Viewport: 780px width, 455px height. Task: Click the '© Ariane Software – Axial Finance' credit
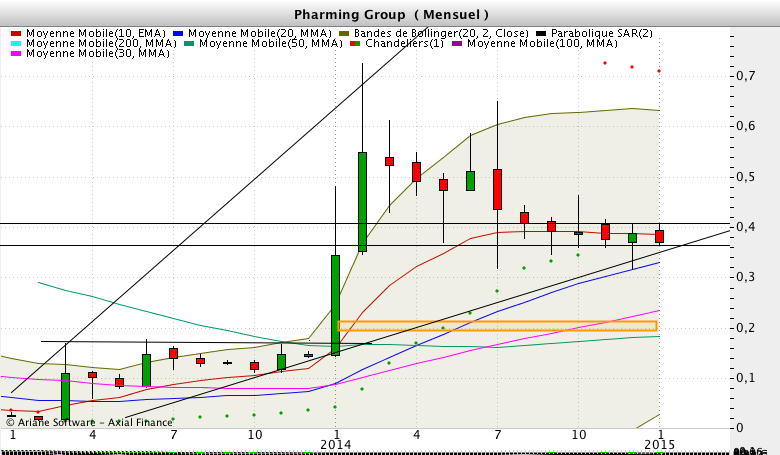pyautogui.click(x=89, y=423)
